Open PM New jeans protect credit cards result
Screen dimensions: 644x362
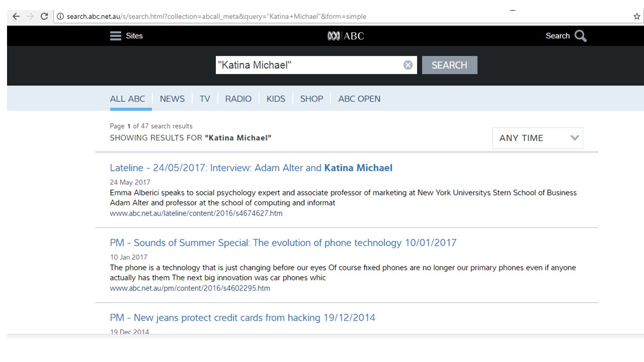243,318
